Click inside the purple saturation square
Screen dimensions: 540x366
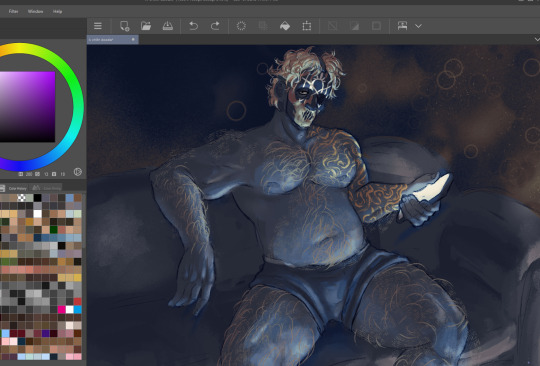27,107
